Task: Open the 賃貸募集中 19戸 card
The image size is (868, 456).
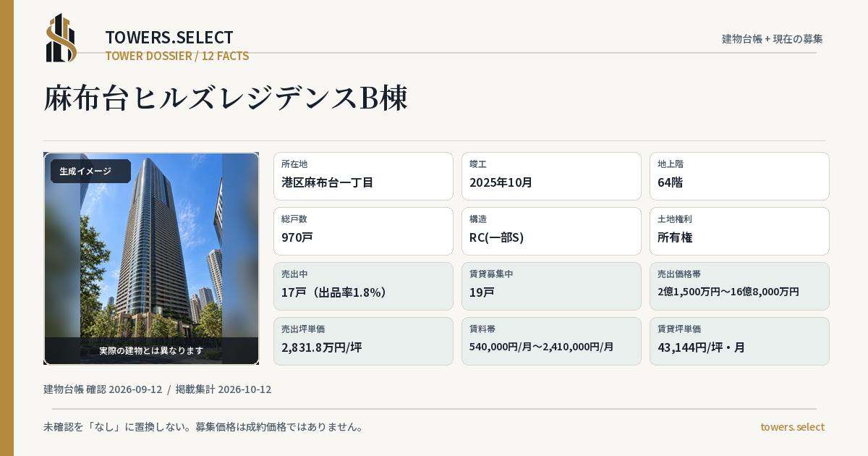Action: [551, 286]
